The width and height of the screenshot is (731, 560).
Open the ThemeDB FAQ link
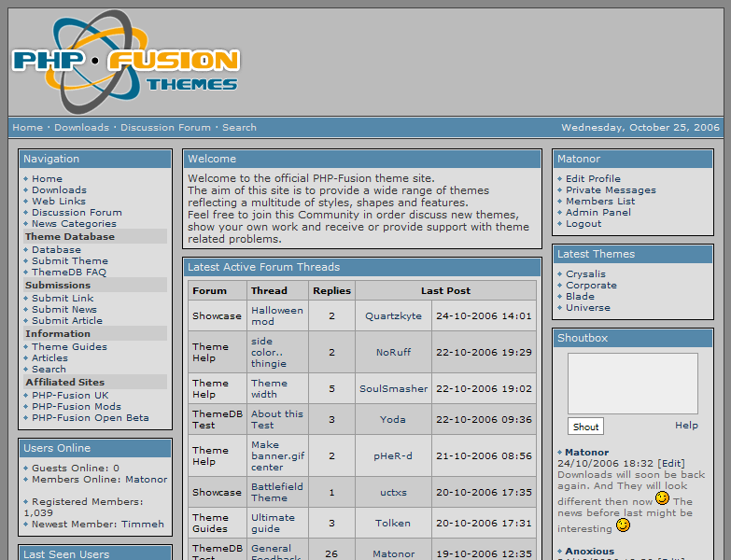point(69,273)
